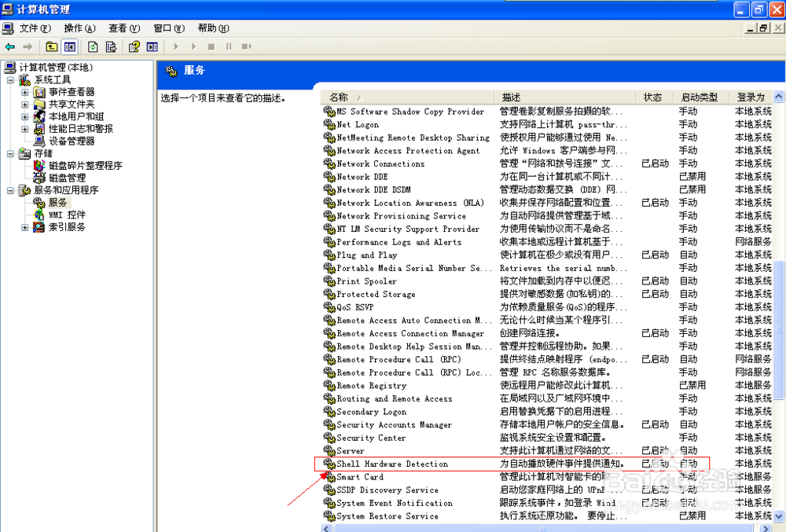Click the Stop Service square icon
786x532 pixels.
point(211,46)
